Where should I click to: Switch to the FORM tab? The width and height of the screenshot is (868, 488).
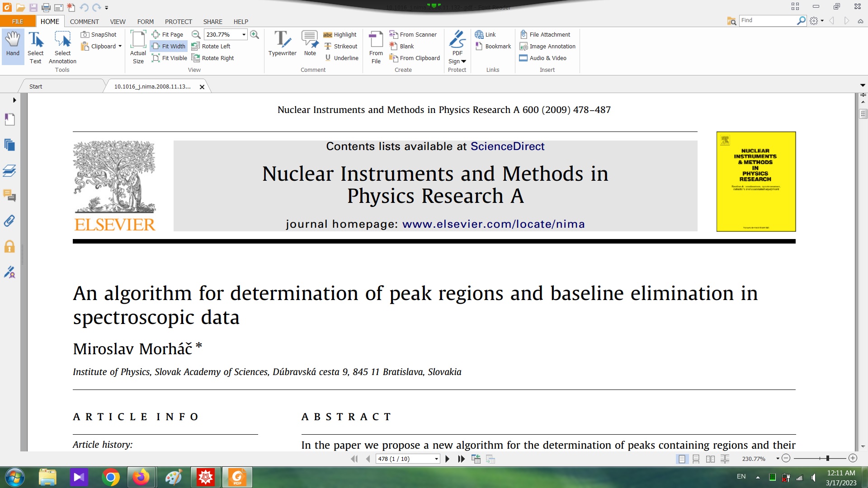click(x=145, y=21)
